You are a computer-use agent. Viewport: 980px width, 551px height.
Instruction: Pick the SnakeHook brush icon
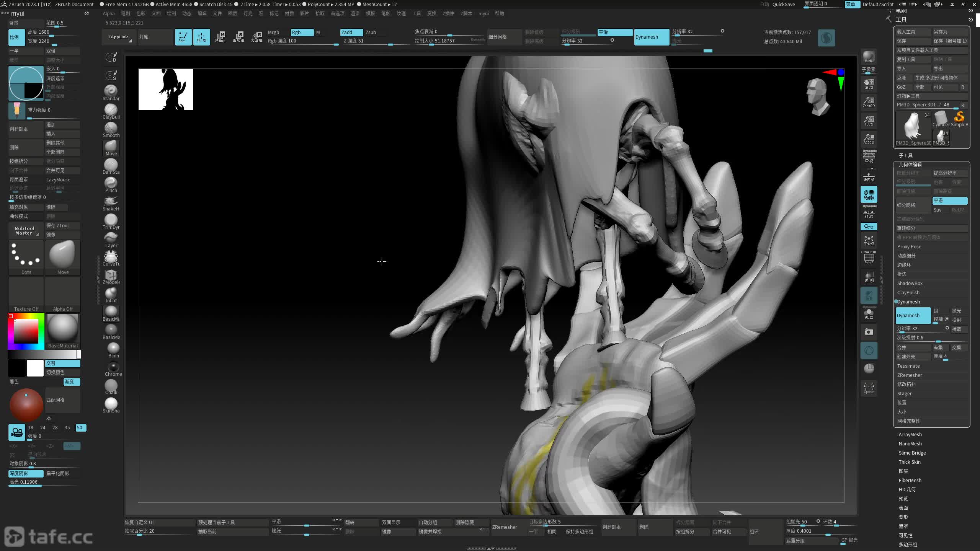[111, 202]
